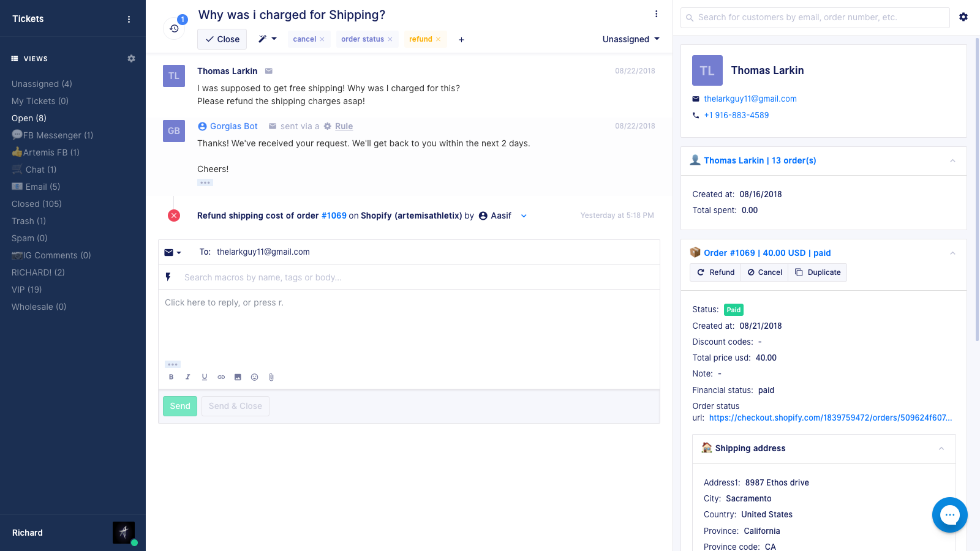Toggle italic formatting in reply editor

[188, 377]
